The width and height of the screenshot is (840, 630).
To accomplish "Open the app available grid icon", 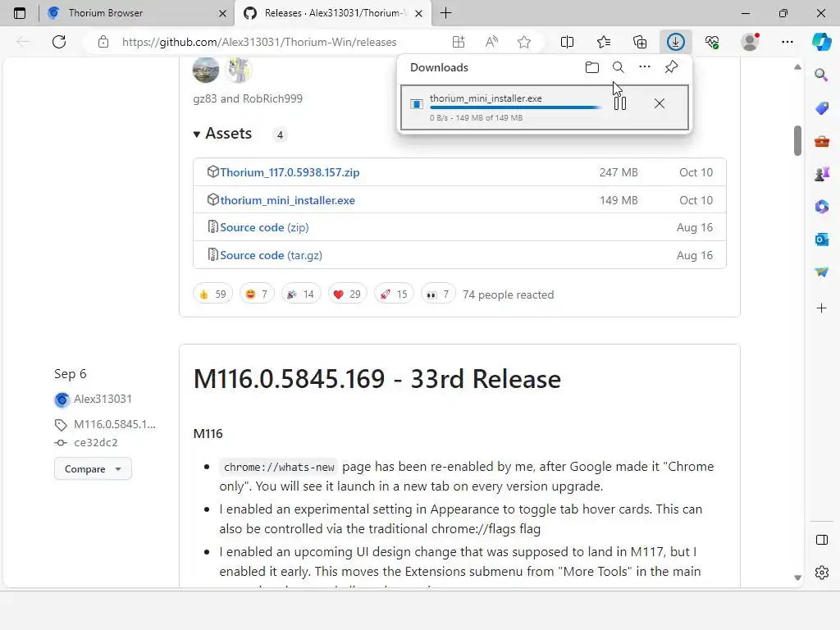I will pyautogui.click(x=459, y=42).
